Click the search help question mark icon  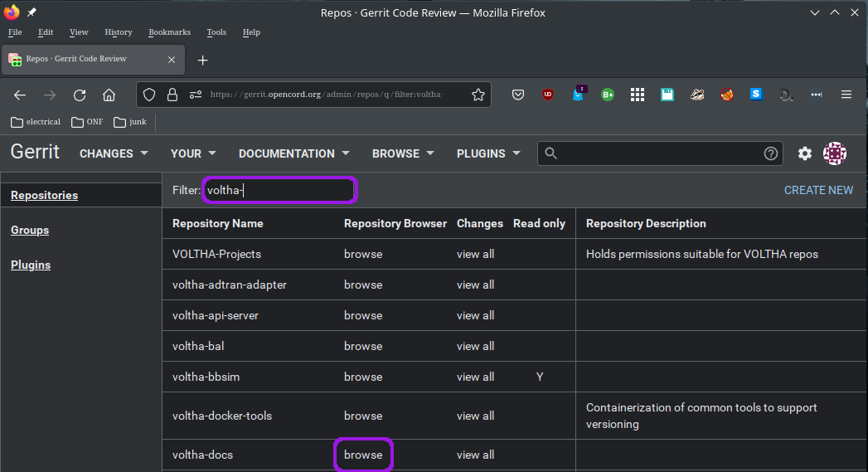click(x=771, y=153)
